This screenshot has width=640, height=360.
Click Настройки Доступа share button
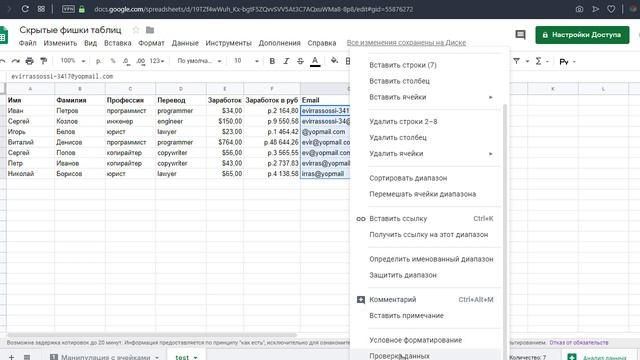tap(582, 35)
